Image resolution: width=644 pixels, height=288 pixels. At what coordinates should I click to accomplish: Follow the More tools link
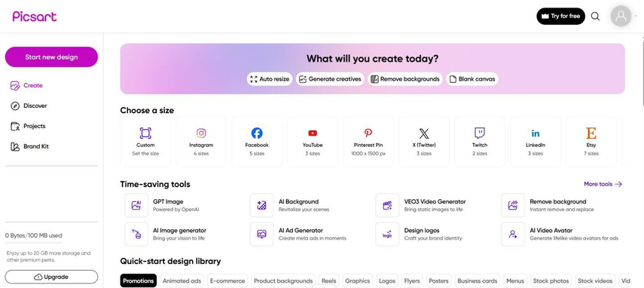point(603,184)
